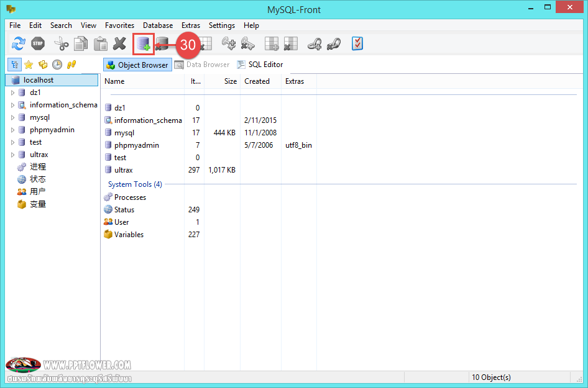The image size is (588, 388).
Task: Switch to the SQL Editor tab
Action: 260,65
